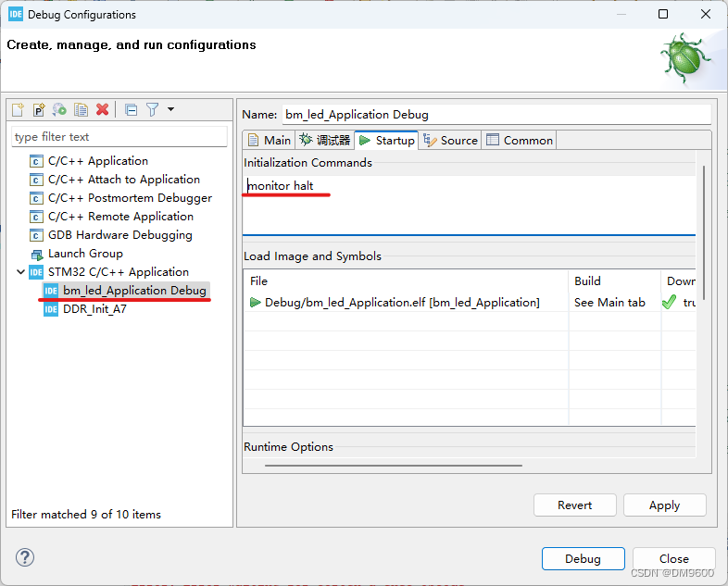Select Launch Group entry
Screen dimensions: 728x586
tap(85, 254)
